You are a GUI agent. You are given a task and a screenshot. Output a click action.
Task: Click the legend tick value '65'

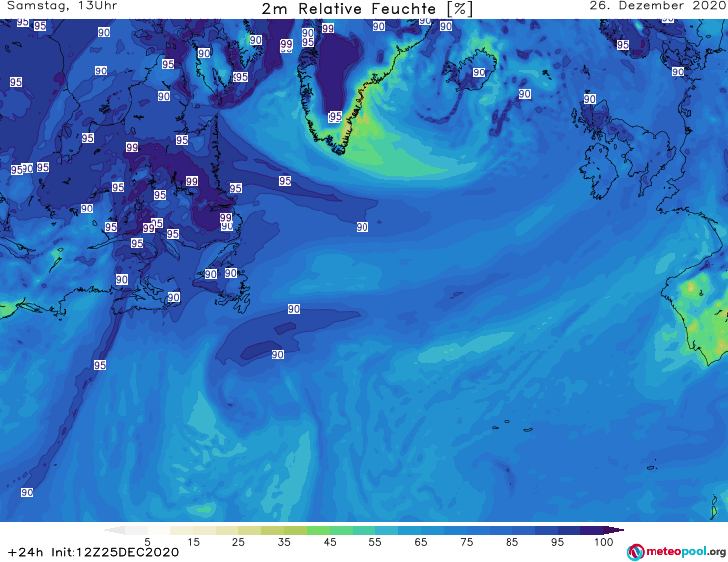[421, 542]
